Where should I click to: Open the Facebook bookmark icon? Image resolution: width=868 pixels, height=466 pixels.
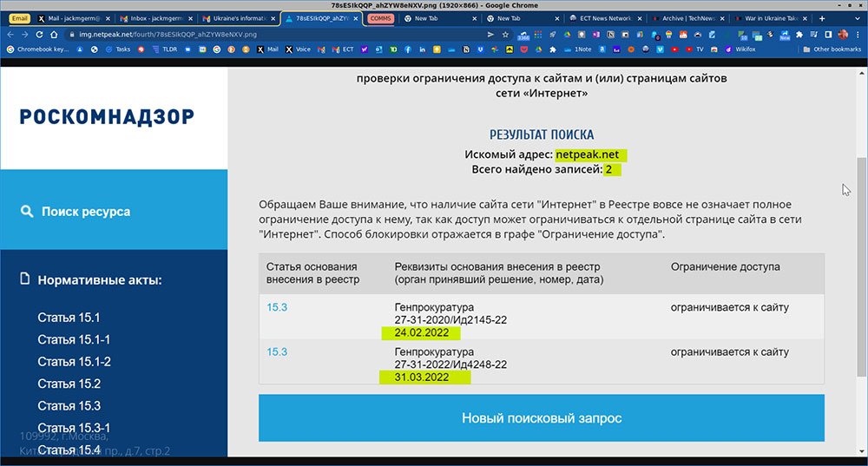pos(407,49)
